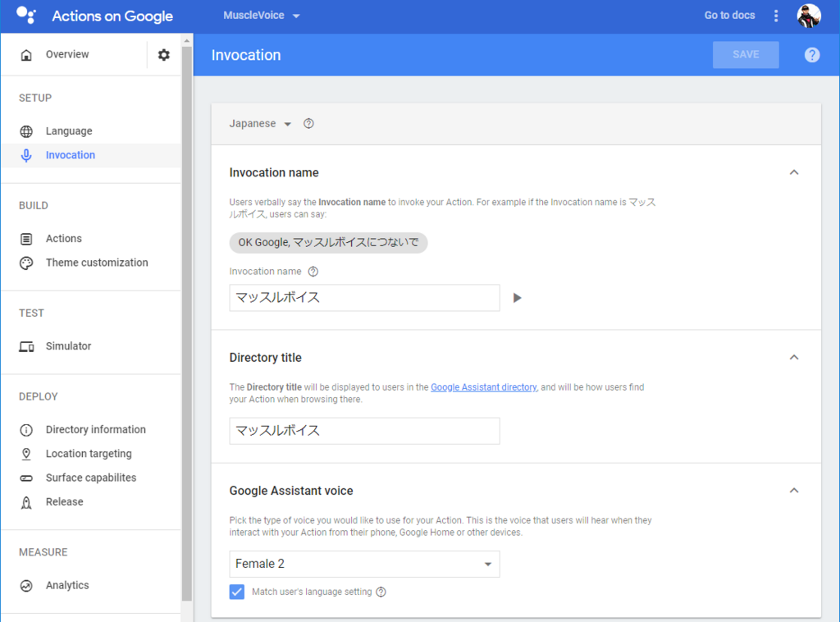Open the three-dot overflow menu in header
840x622 pixels.
776,16
